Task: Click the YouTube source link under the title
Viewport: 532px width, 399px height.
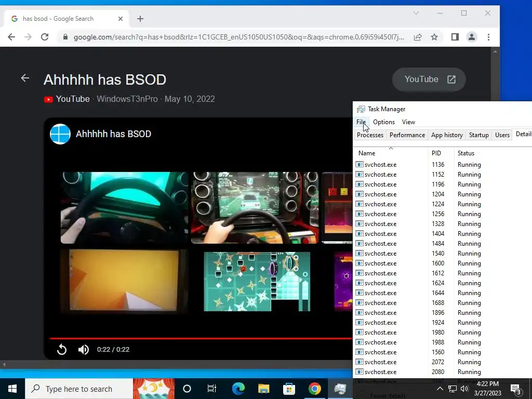Action: pos(67,99)
